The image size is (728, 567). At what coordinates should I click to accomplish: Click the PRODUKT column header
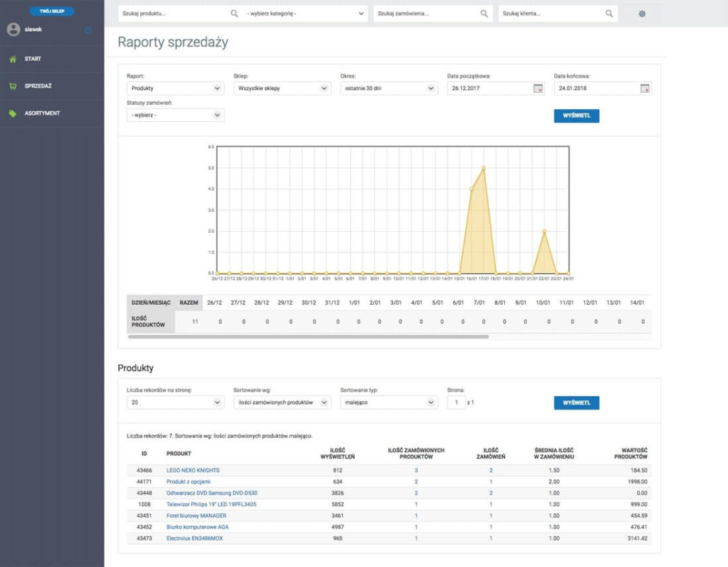[178, 454]
